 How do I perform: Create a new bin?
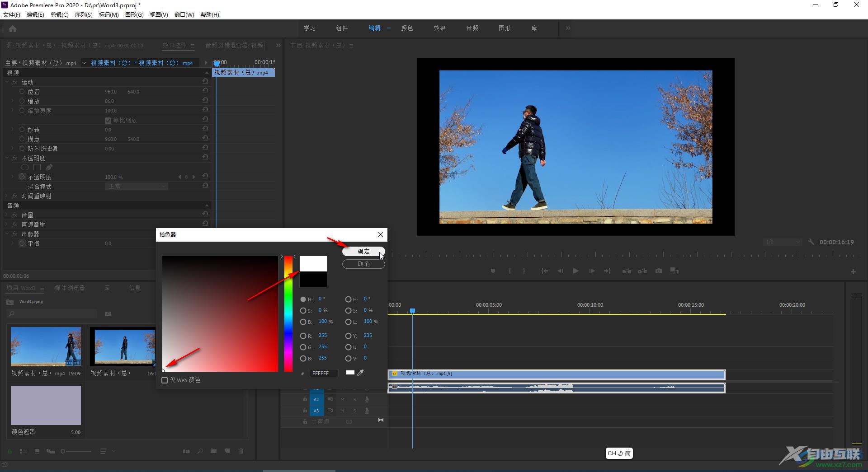213,451
